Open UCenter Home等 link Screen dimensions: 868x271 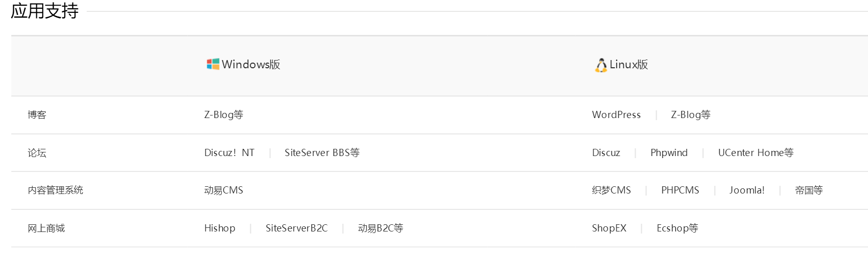[756, 153]
